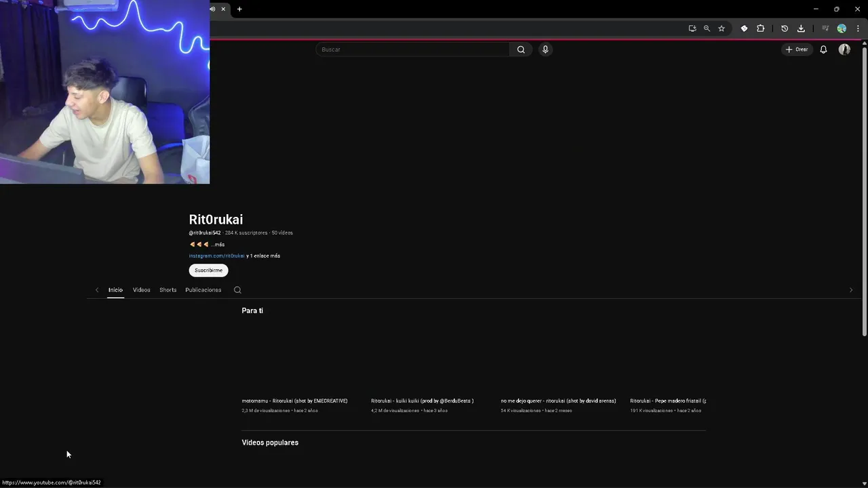Switch to the Videos tab
Image resolution: width=868 pixels, height=488 pixels.
pos(142,290)
